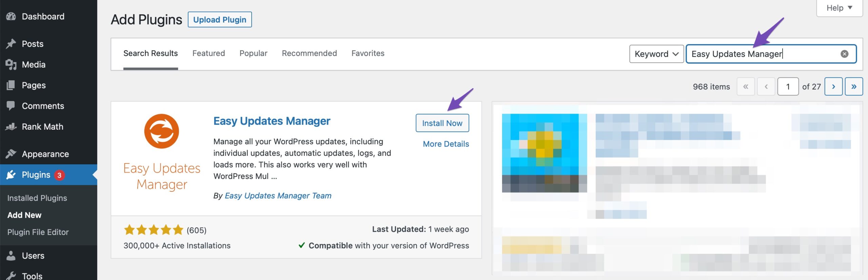Jump to the last results page

pos(854,87)
